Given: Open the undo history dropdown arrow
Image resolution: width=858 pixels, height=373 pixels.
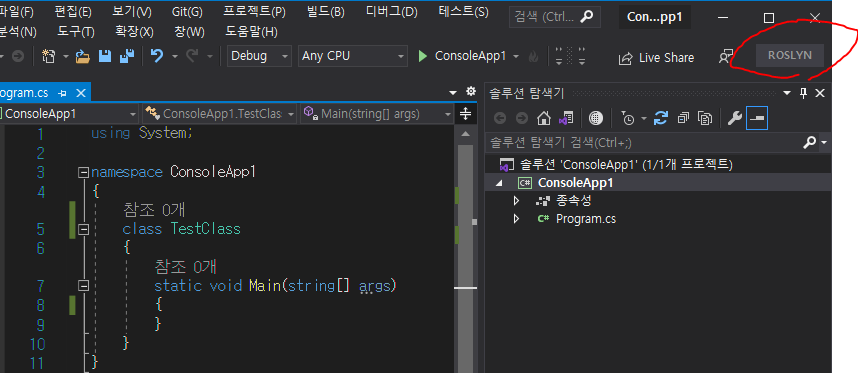Looking at the screenshot, I should 175,56.
